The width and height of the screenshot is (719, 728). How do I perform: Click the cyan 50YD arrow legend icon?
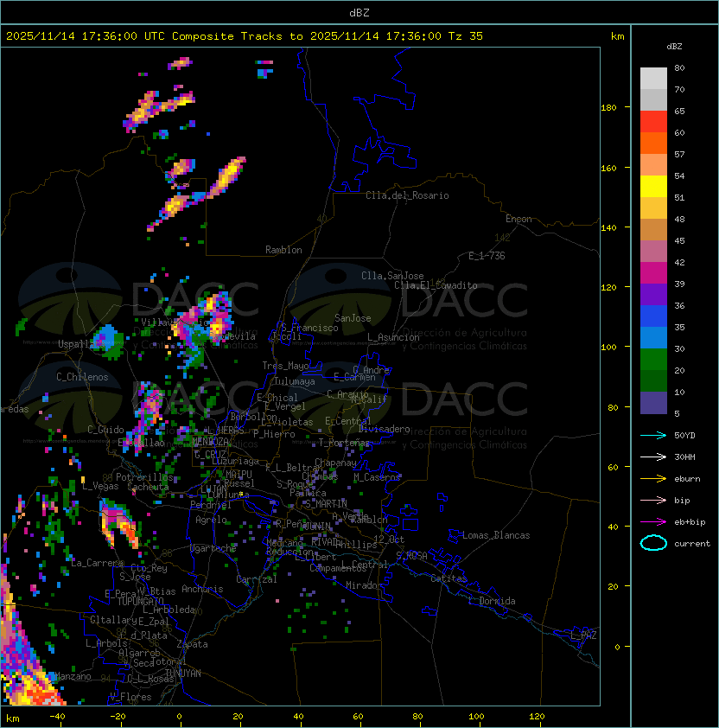pos(653,435)
